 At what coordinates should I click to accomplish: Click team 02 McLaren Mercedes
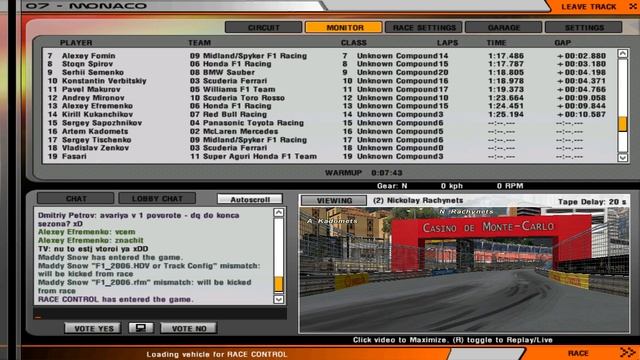[234, 131]
